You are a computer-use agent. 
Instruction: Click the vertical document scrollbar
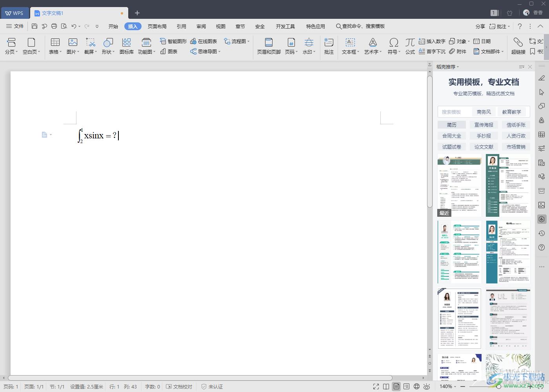(x=430, y=141)
